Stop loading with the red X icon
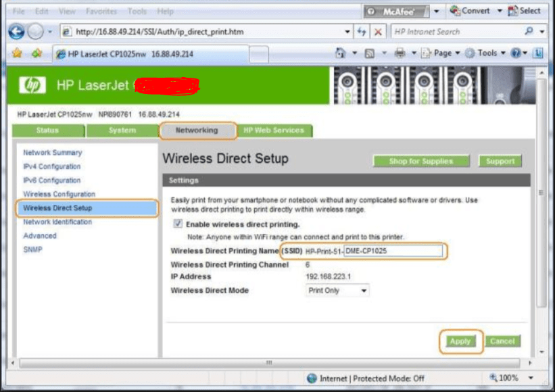The height and width of the screenshot is (392, 555). click(x=378, y=32)
